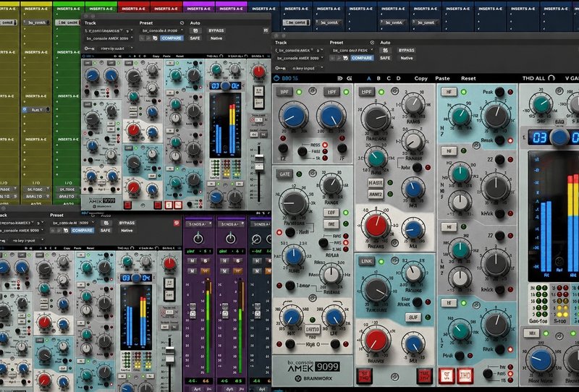The image size is (579, 392).
Task: Click the link icon beside the GATE button
Action: click(313, 173)
